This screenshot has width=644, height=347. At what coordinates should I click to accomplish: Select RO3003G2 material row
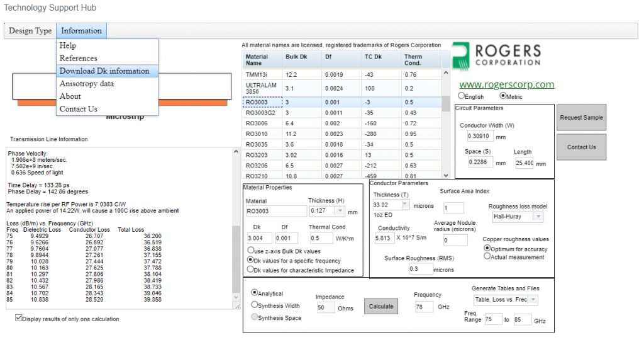pyautogui.click(x=342, y=113)
